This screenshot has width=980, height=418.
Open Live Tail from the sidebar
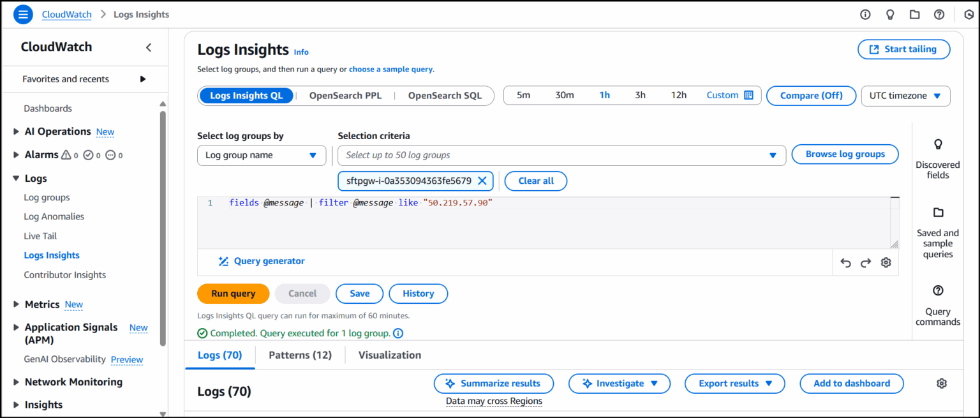40,235
